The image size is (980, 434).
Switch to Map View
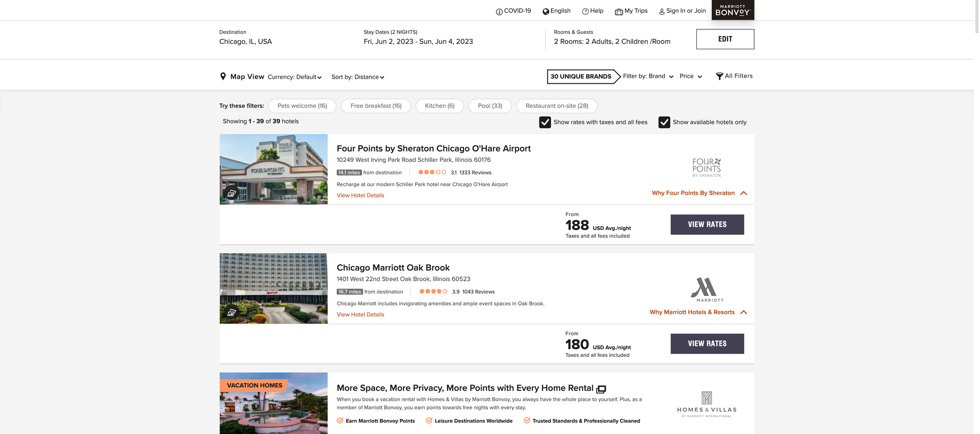[247, 77]
